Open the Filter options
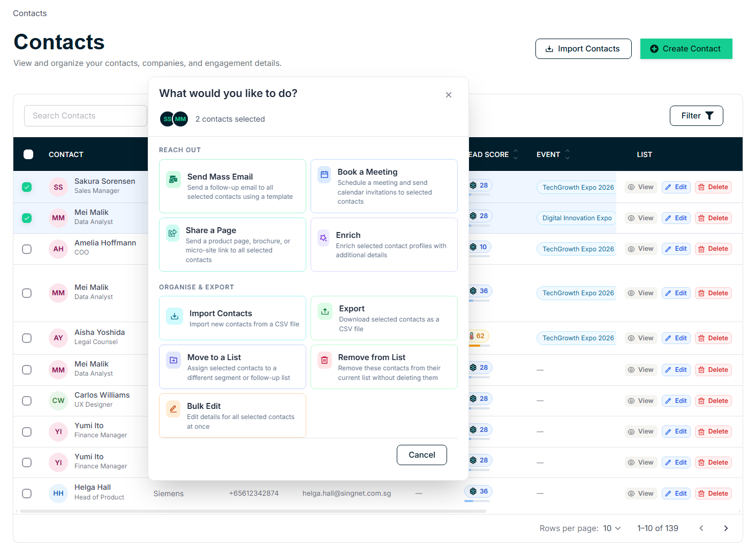Image resolution: width=756 pixels, height=560 pixels. pos(696,116)
